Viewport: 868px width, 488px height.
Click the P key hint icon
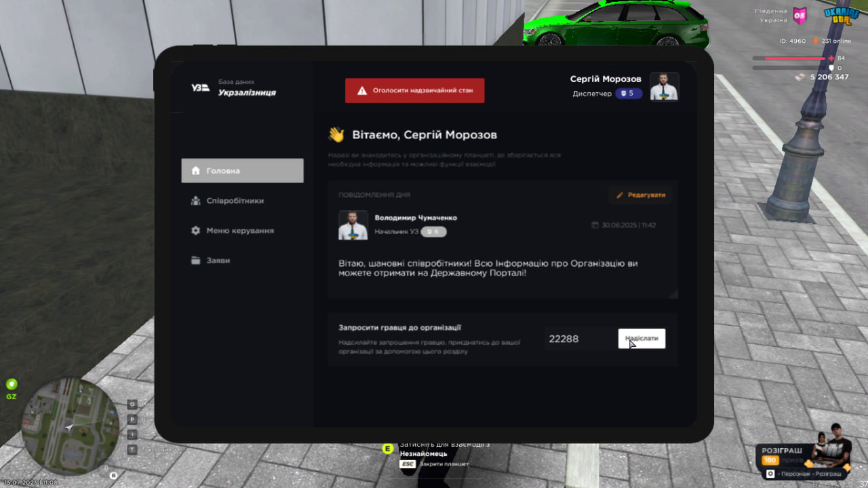click(132, 419)
